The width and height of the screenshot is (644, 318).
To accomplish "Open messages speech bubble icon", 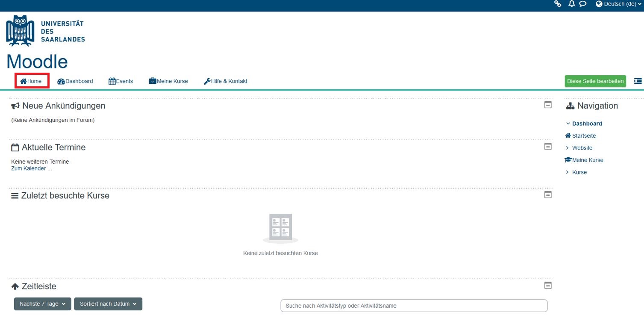I will (x=583, y=4).
